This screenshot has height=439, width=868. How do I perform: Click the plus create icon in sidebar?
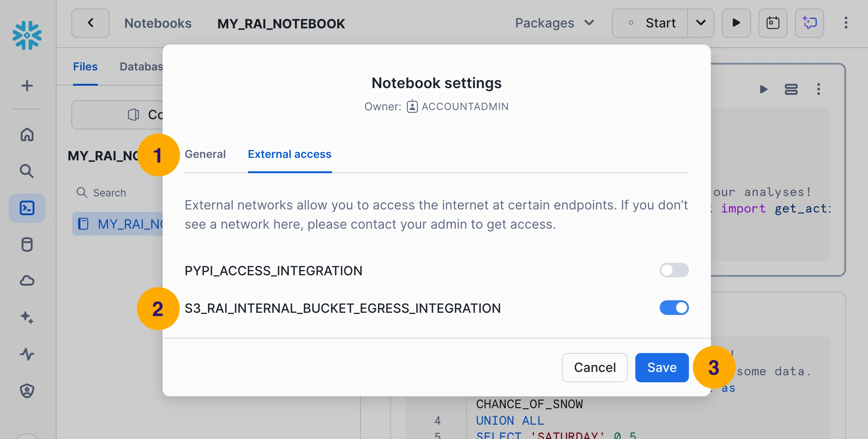tap(27, 86)
